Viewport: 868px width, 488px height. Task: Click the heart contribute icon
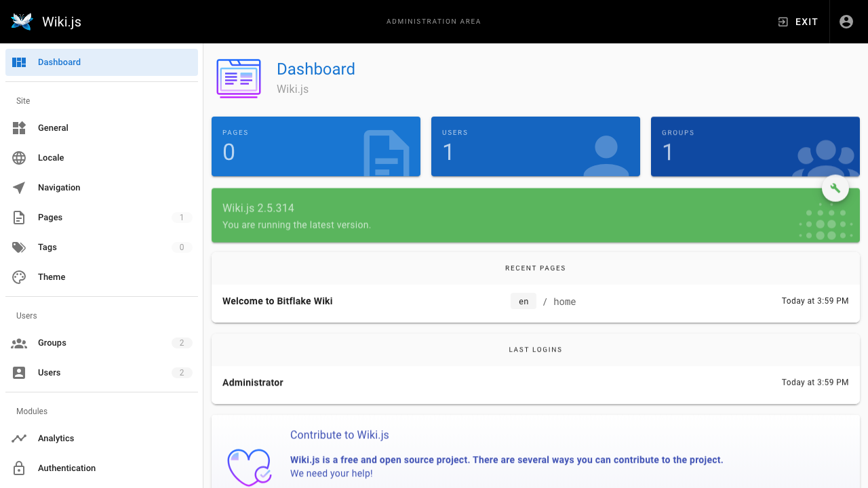click(250, 468)
